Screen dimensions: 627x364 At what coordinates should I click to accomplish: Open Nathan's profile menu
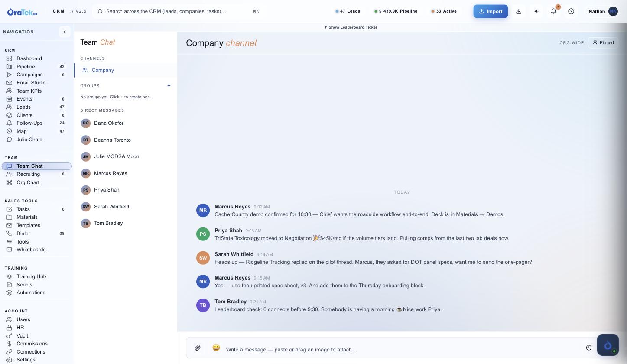click(x=603, y=11)
